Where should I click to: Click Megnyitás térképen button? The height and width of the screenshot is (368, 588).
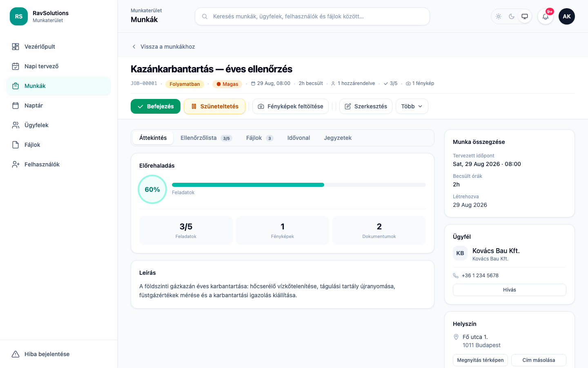[x=480, y=360]
